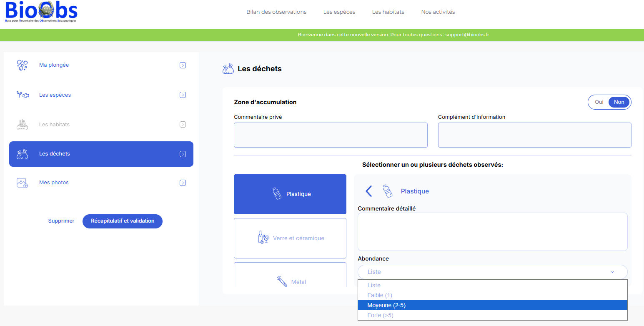Click the trash bags icon in sidebar
The height and width of the screenshot is (326, 644).
point(22,154)
